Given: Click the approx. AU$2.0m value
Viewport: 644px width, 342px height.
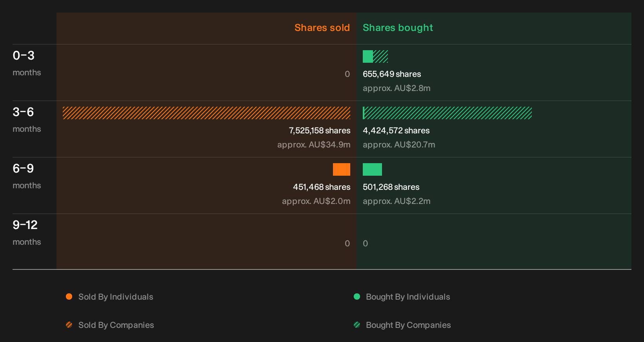Looking at the screenshot, I should click(x=316, y=201).
